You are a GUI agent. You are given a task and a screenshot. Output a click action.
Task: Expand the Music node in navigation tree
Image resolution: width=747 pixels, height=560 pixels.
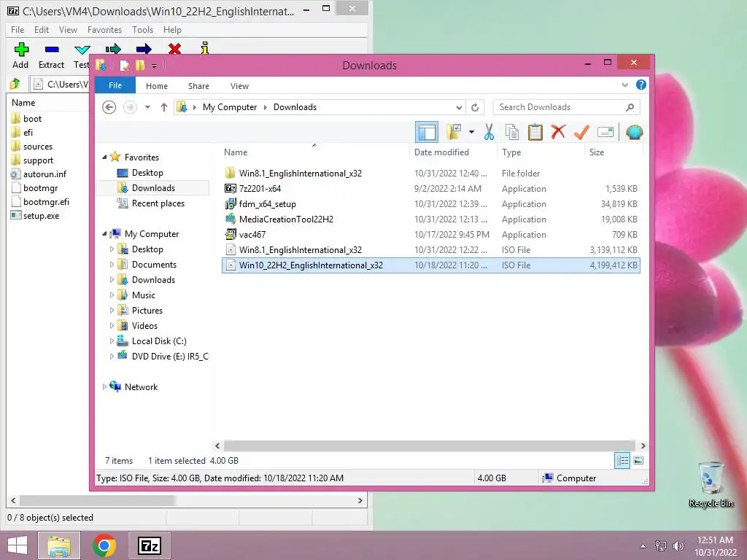coord(112,295)
